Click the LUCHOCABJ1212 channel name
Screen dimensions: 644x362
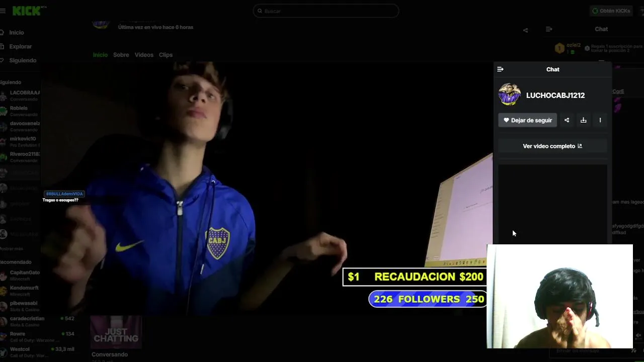pyautogui.click(x=555, y=96)
